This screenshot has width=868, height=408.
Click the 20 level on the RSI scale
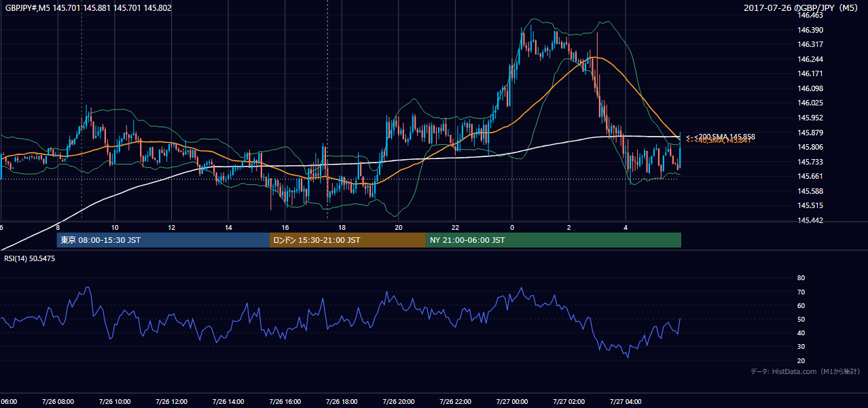pos(801,360)
